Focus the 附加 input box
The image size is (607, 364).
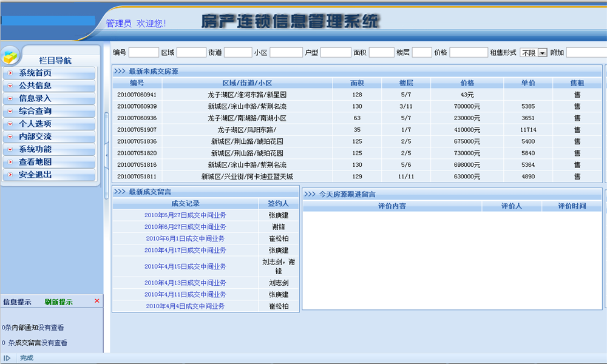(x=586, y=53)
